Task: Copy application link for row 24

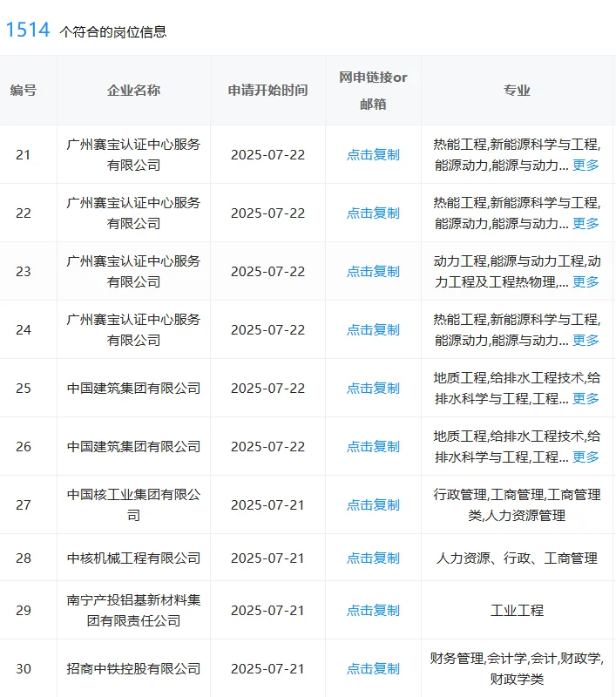Action: tap(373, 330)
